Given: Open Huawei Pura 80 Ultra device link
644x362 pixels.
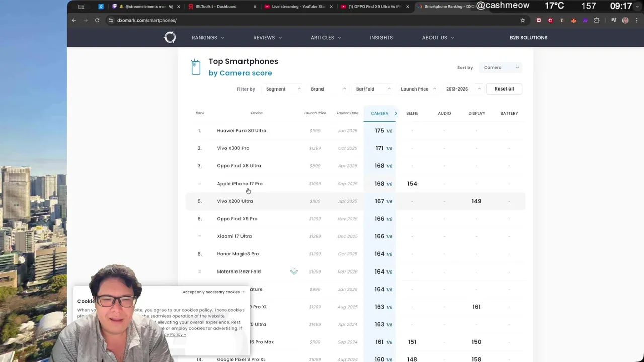Looking at the screenshot, I should coord(242,131).
